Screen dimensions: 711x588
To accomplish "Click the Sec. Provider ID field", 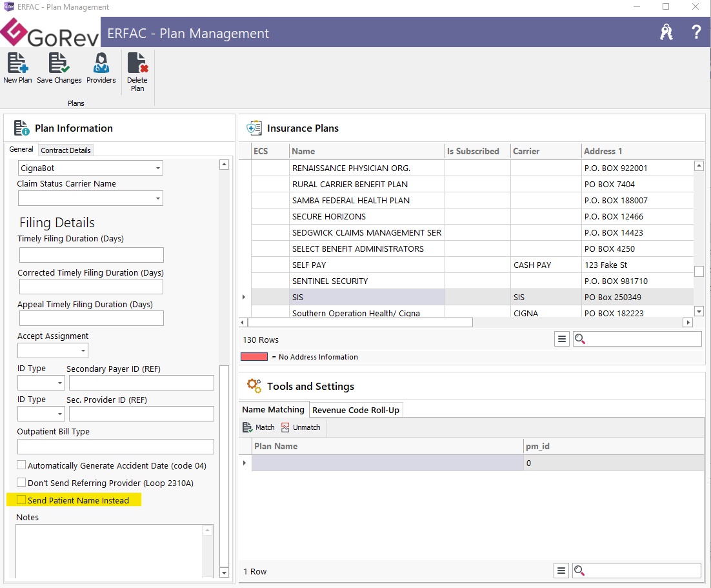I will click(x=141, y=414).
